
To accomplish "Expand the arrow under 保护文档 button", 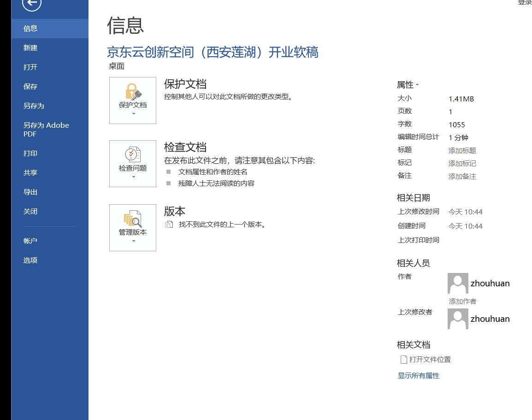I will [133, 114].
